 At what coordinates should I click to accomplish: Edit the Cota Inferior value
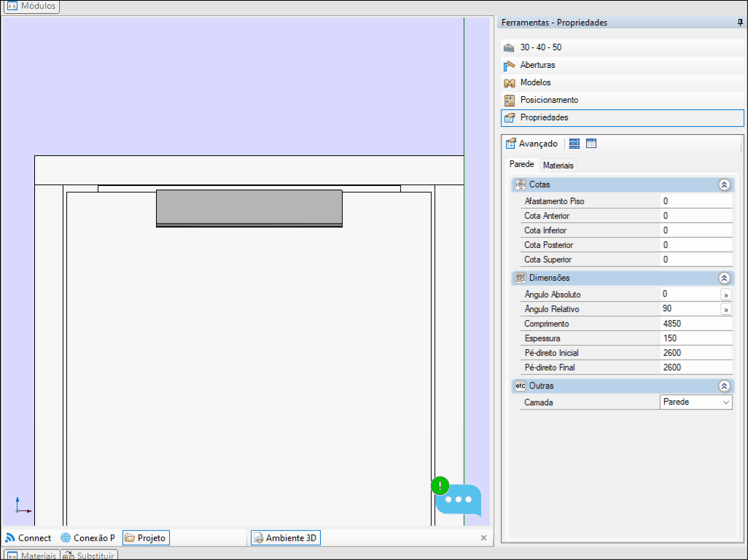pos(696,230)
